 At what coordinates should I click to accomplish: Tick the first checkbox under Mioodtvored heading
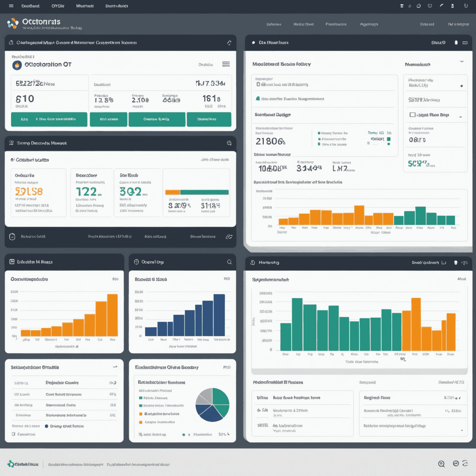click(258, 84)
